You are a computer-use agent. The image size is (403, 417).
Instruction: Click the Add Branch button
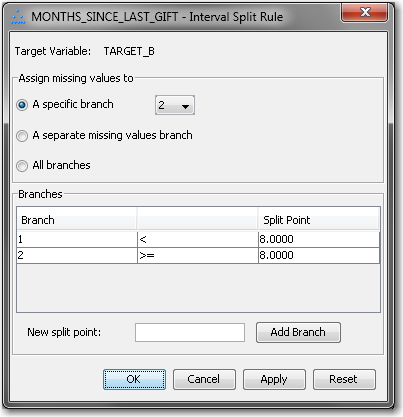tap(298, 332)
